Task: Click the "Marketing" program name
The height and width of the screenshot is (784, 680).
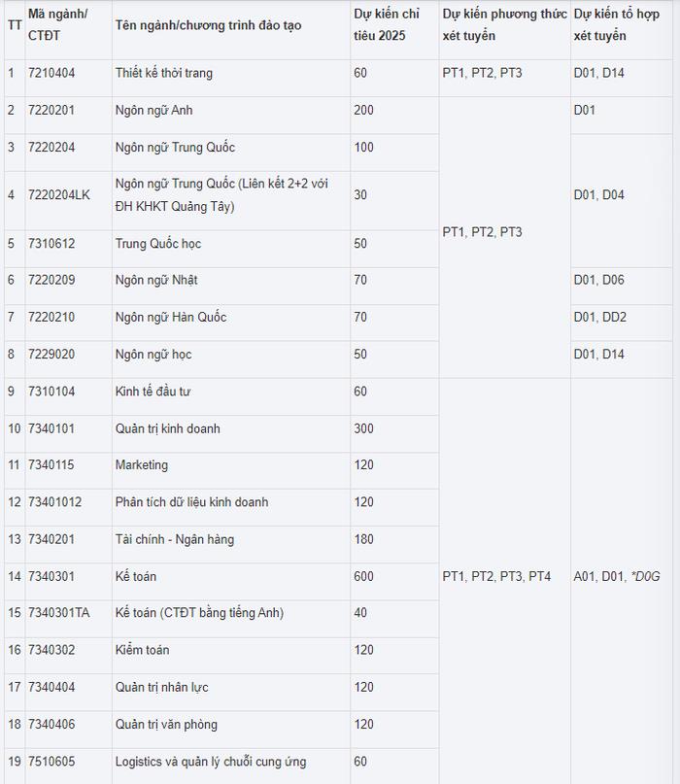Action: 141,465
